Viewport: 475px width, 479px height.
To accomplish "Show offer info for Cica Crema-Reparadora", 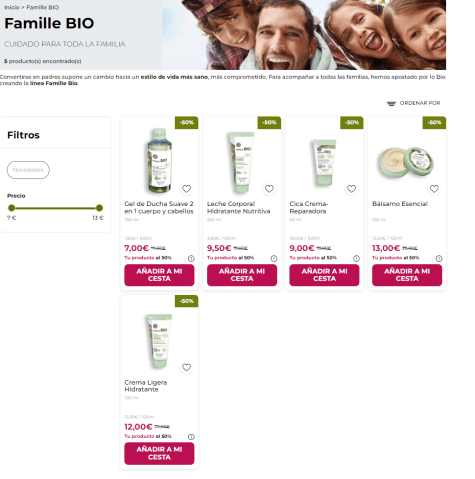I will pyautogui.click(x=356, y=258).
